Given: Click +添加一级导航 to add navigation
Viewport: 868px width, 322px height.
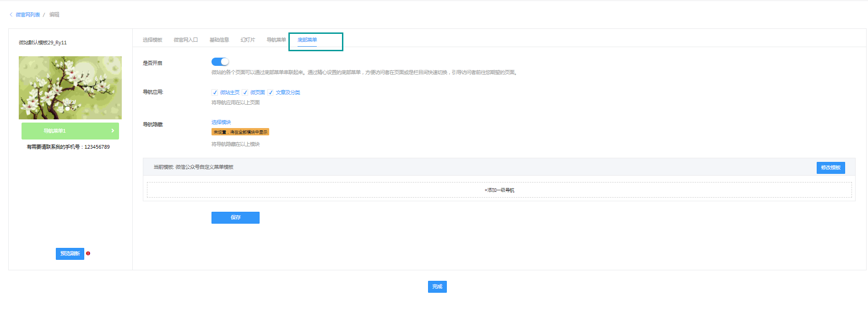Looking at the screenshot, I should [x=499, y=190].
